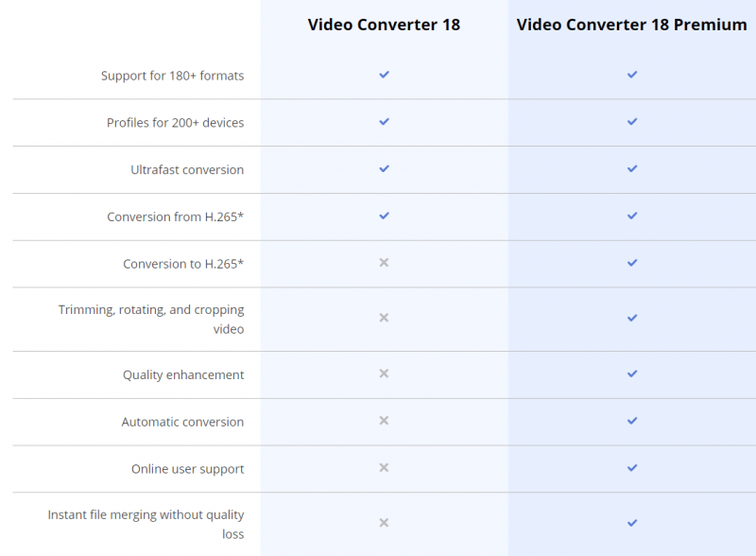This screenshot has height=556, width=756.
Task: Click the X mark for Automatic conversion standard
Action: [384, 421]
